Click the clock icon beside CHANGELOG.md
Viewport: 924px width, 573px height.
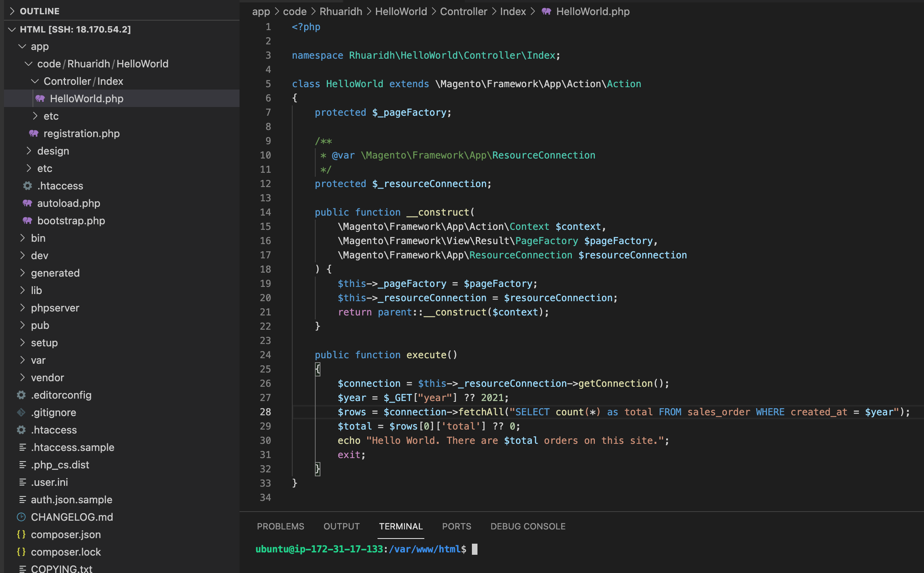(x=21, y=517)
